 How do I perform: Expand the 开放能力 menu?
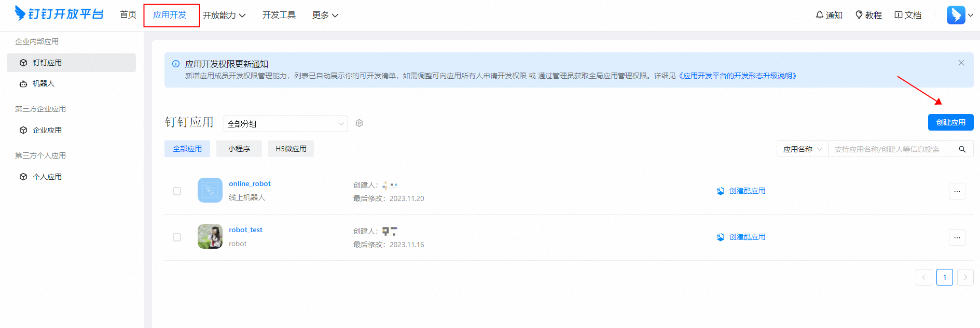[x=224, y=15]
